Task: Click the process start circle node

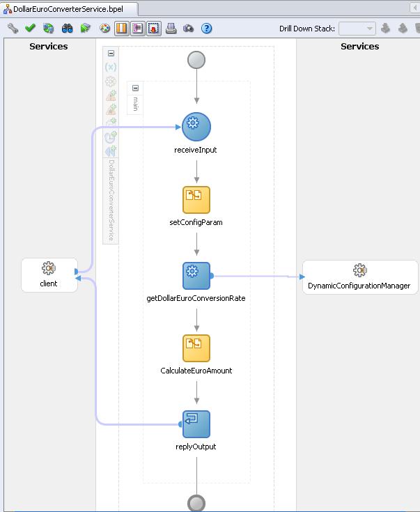Action: (196, 60)
